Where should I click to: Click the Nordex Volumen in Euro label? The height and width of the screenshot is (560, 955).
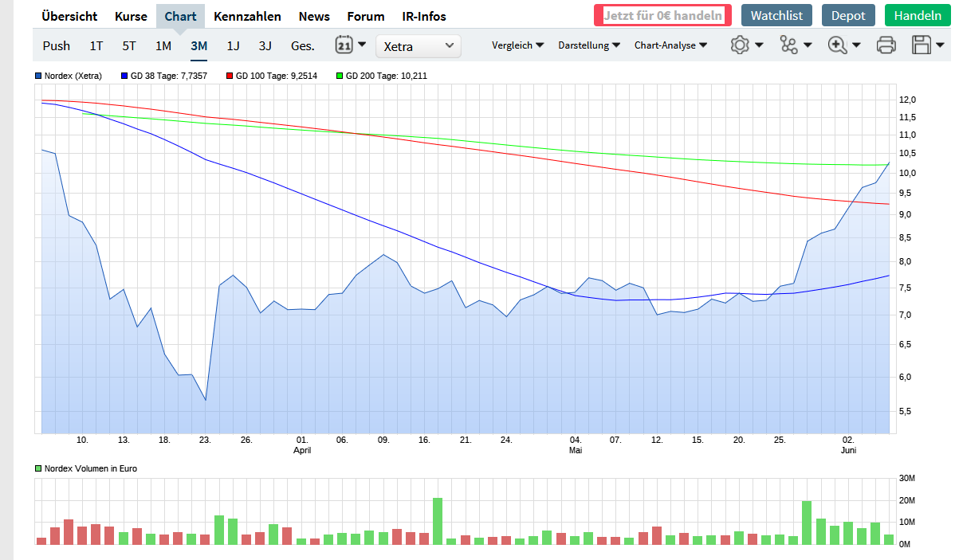pyautogui.click(x=91, y=468)
